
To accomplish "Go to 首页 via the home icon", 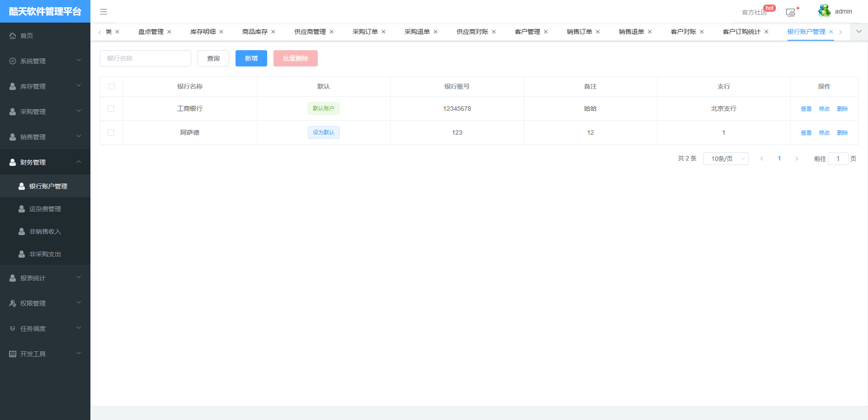I will 13,36.
